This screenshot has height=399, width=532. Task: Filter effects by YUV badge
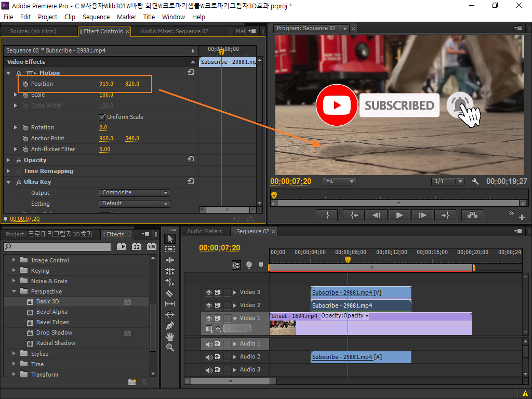point(151,247)
